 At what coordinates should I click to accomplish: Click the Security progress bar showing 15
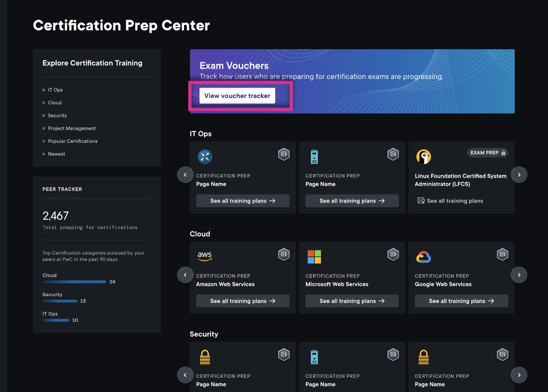point(60,301)
